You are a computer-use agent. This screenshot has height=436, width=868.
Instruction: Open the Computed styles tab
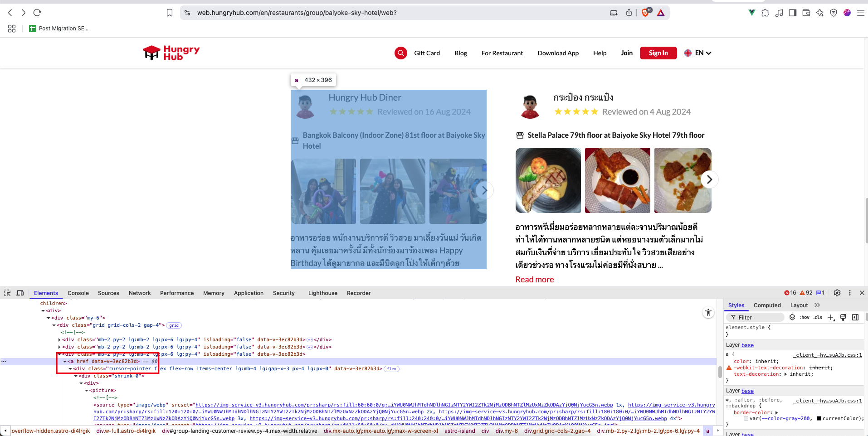(x=767, y=305)
